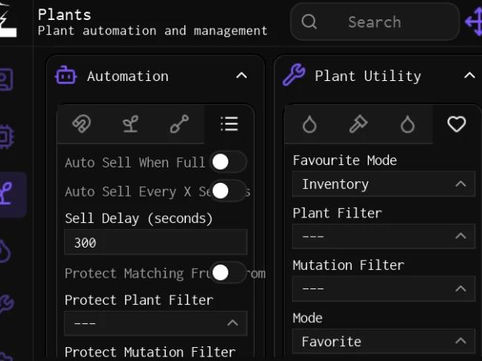
Task: Click the purple move arrows icon
Action: [474, 22]
